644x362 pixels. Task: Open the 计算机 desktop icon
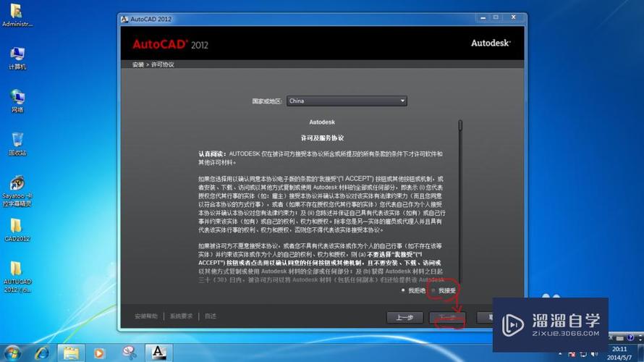pyautogui.click(x=17, y=57)
